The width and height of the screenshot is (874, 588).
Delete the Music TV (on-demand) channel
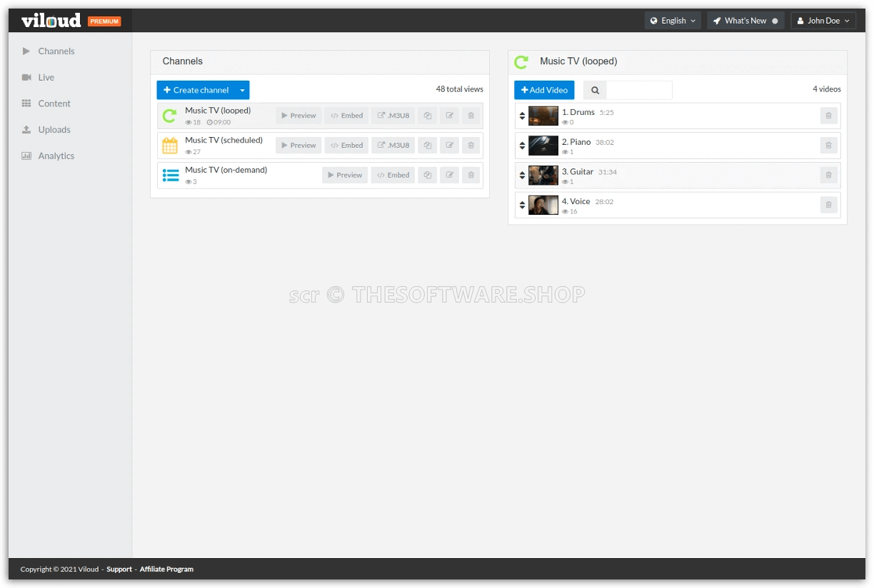(471, 176)
